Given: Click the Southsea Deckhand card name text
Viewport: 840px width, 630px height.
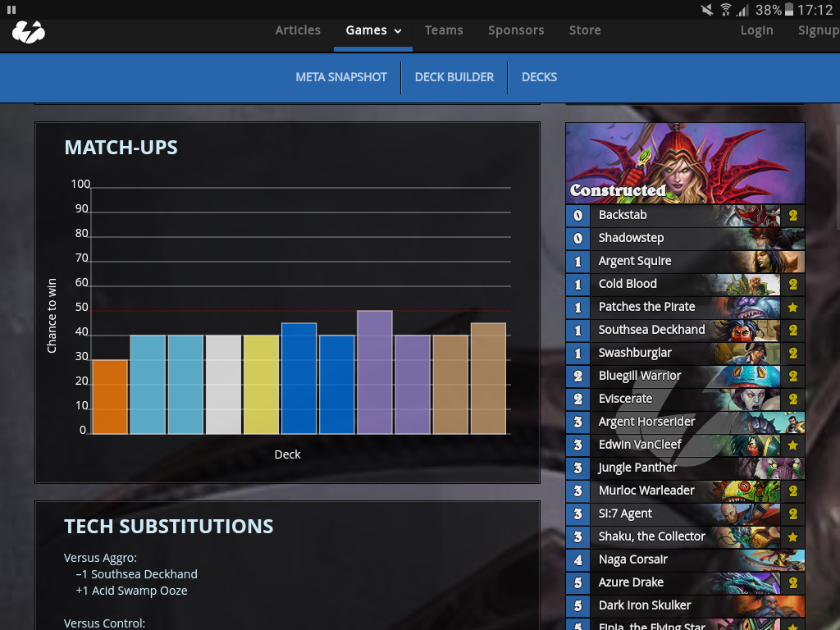Looking at the screenshot, I should (651, 330).
